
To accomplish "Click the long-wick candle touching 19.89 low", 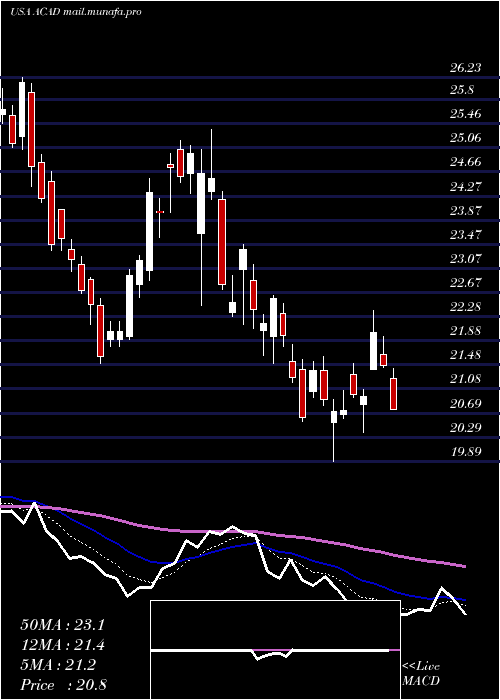I will tap(333, 430).
